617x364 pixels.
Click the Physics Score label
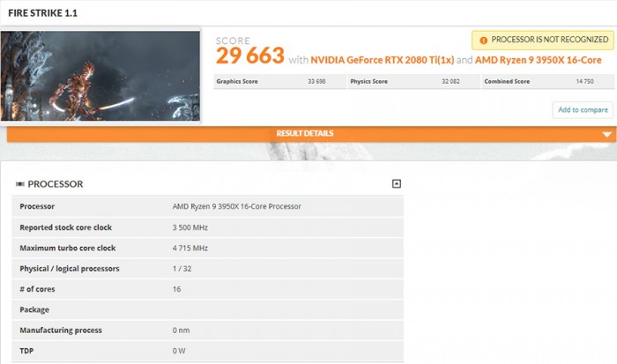click(368, 81)
